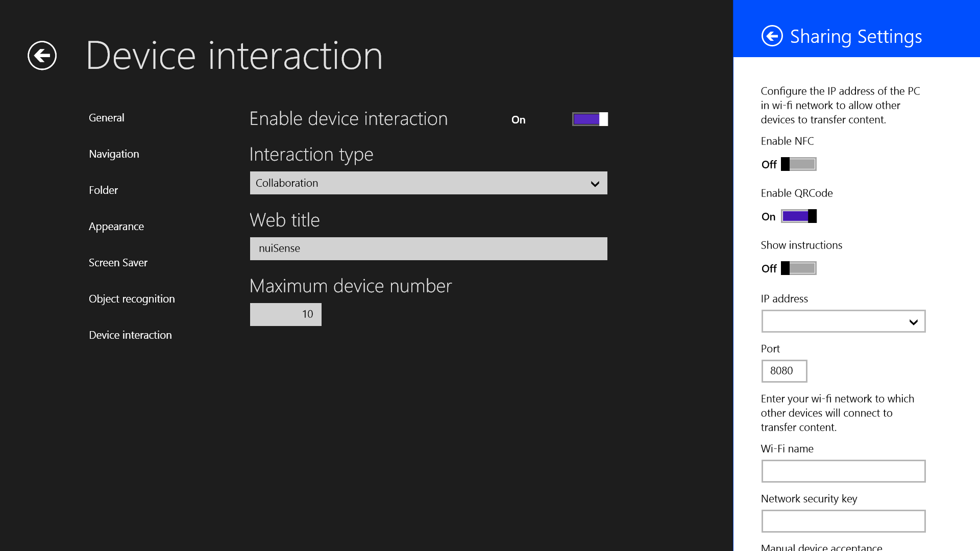The width and height of the screenshot is (980, 551).
Task: Click the Device interaction back arrow
Action: coord(42,56)
